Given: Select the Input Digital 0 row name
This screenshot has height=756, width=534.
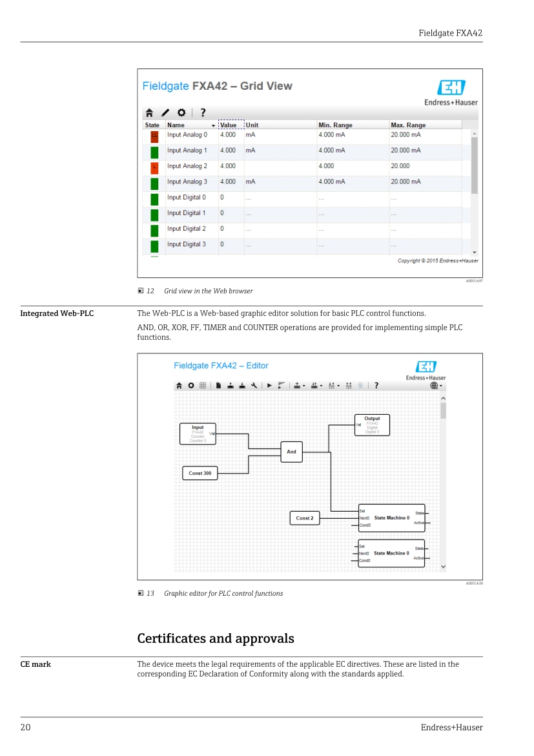Looking at the screenshot, I should pyautogui.click(x=187, y=198).
